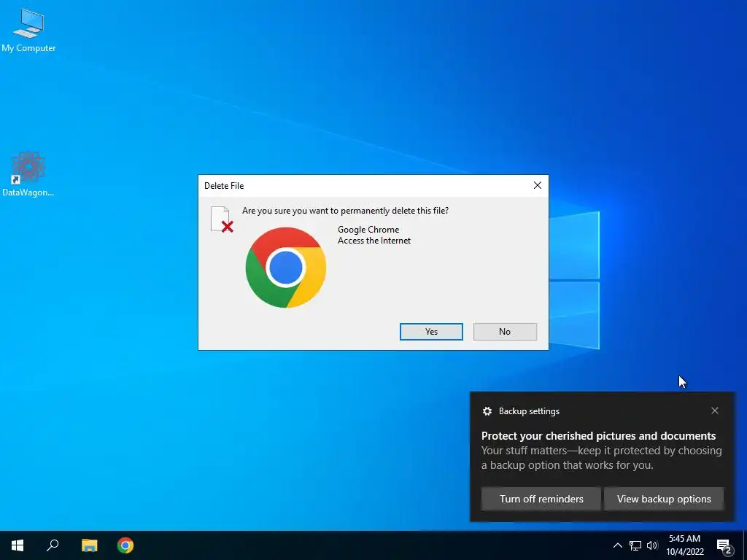Viewport: 747px width, 560px height.
Task: Launch File Explorer from taskbar
Action: point(89,545)
